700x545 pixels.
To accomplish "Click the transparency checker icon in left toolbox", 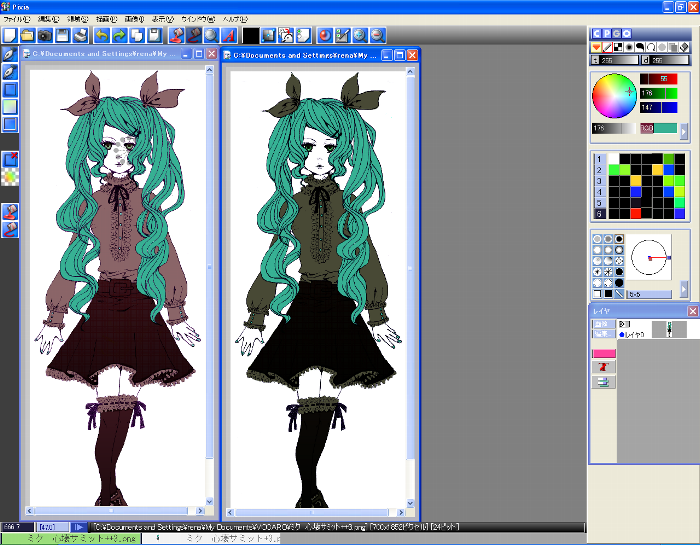I will 10,177.
